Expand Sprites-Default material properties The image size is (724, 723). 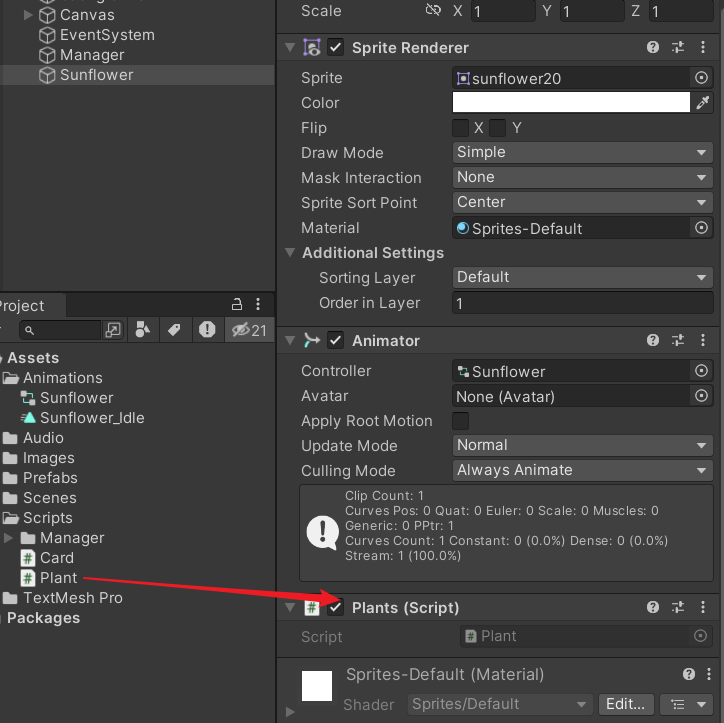coord(290,711)
